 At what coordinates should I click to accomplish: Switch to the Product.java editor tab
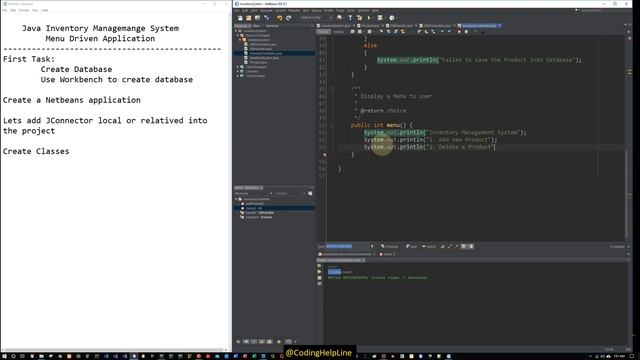(x=370, y=26)
